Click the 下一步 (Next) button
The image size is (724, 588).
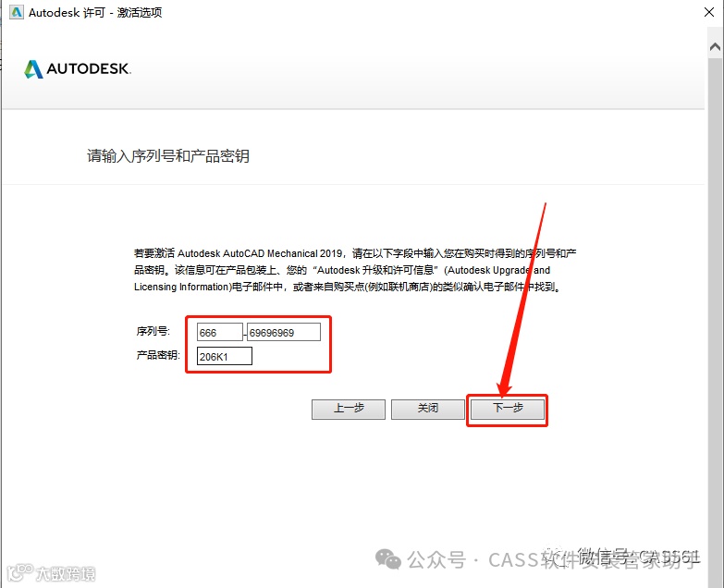pos(507,409)
